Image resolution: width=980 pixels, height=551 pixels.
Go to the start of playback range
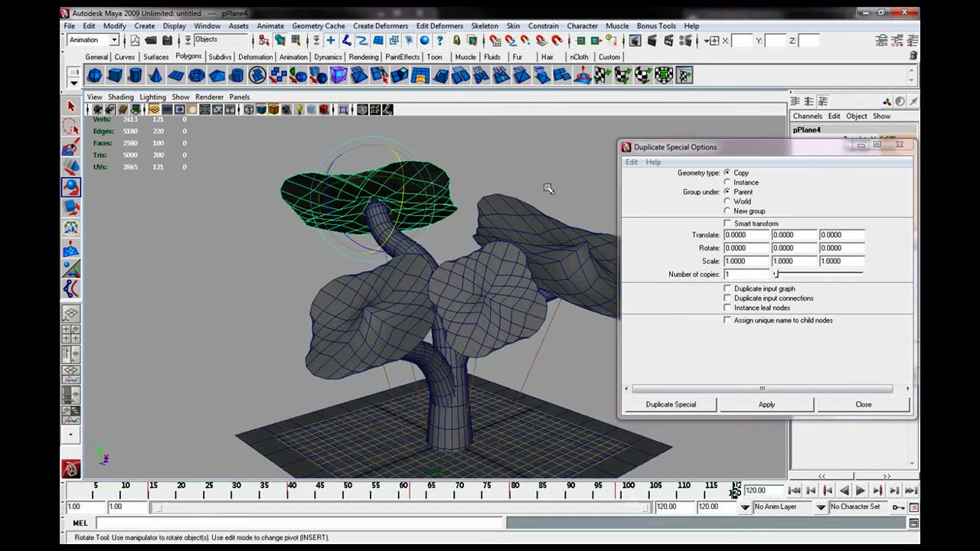(794, 491)
